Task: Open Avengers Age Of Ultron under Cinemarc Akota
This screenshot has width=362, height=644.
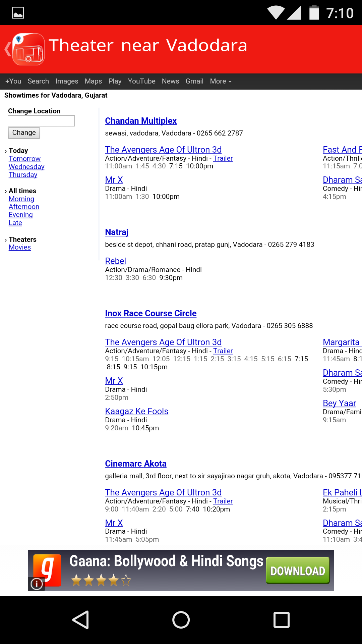Action: point(163,492)
